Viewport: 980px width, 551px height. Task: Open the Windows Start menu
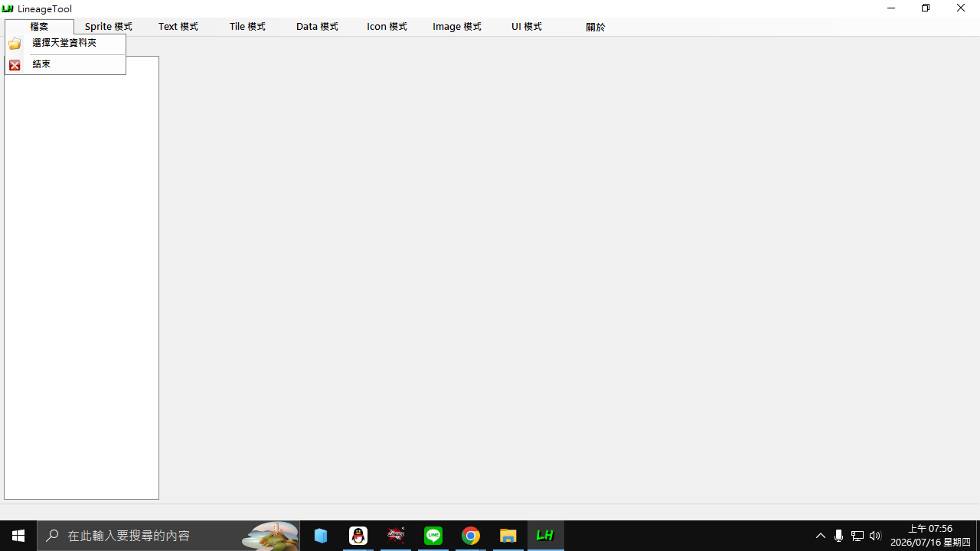(18, 536)
